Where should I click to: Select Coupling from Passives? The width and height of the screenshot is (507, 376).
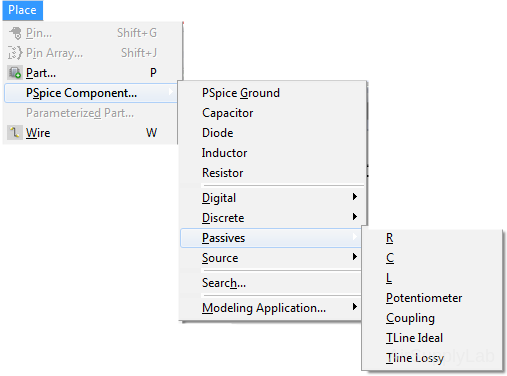432,318
